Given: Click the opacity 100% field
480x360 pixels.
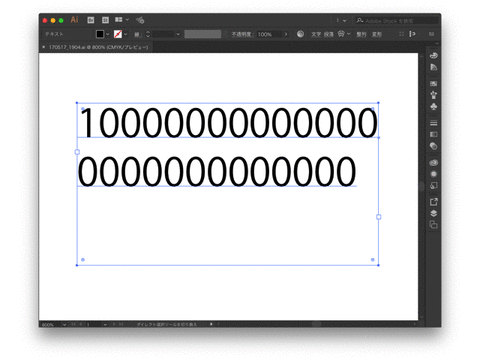Looking at the screenshot, I should click(x=269, y=34).
